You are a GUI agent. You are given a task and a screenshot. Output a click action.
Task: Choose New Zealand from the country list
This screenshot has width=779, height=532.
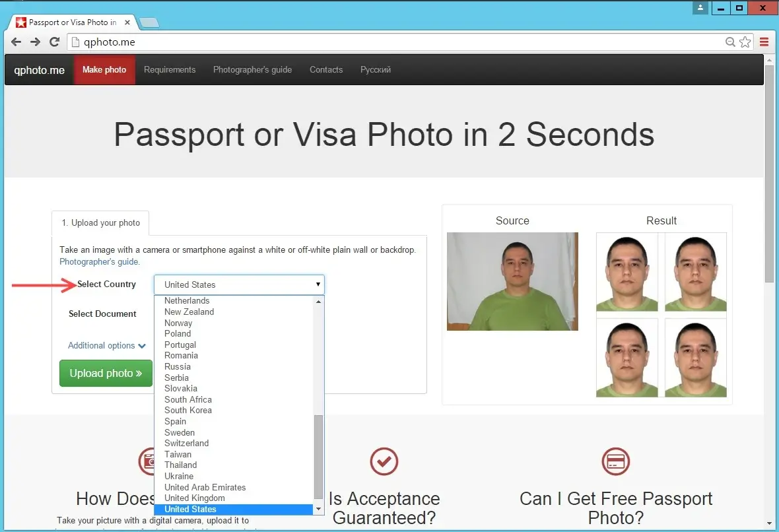[234, 312]
